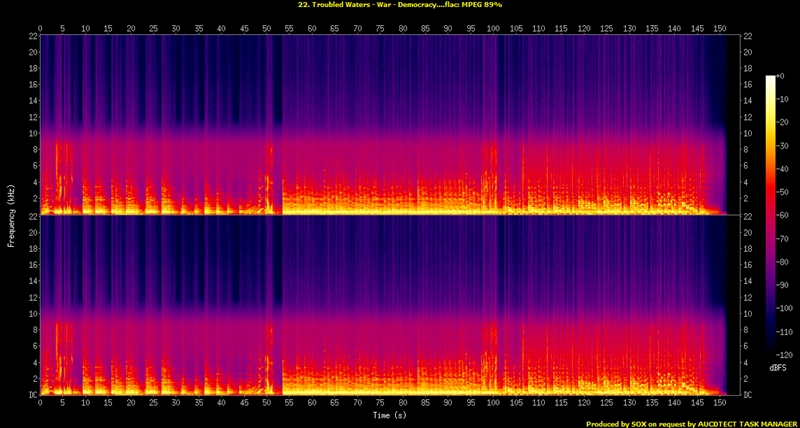
Task: Click the 75 s tick on bottom time axis
Action: [x=379, y=404]
